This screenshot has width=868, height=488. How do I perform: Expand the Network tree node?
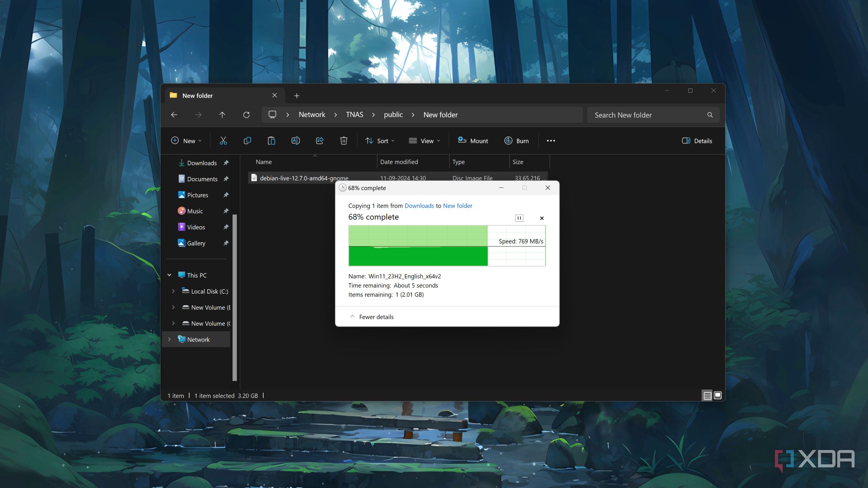click(x=169, y=339)
